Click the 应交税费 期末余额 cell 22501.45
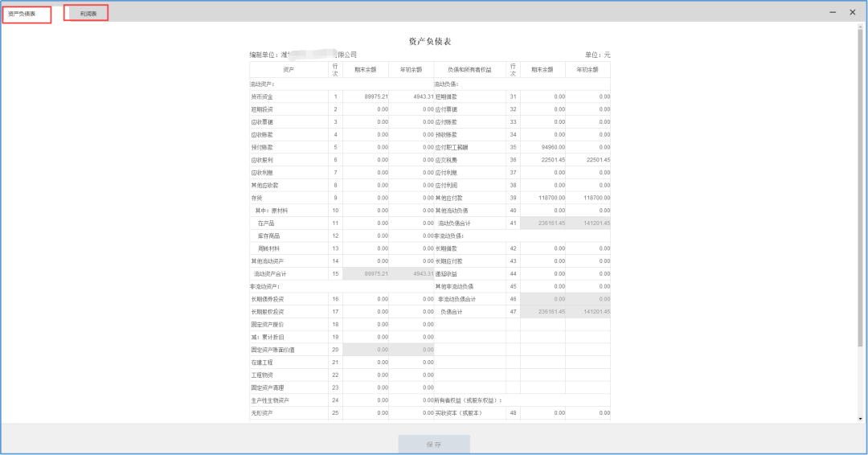Viewport: 868px width, 455px height. pyautogui.click(x=542, y=160)
